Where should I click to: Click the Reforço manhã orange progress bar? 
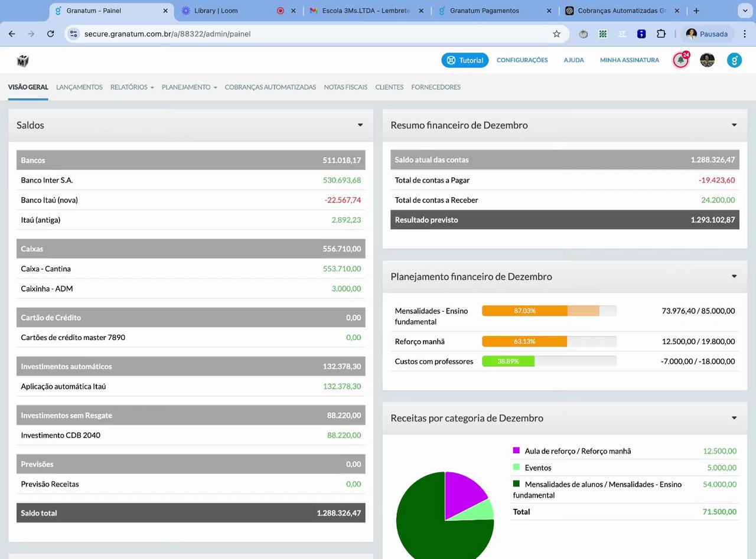[524, 341]
